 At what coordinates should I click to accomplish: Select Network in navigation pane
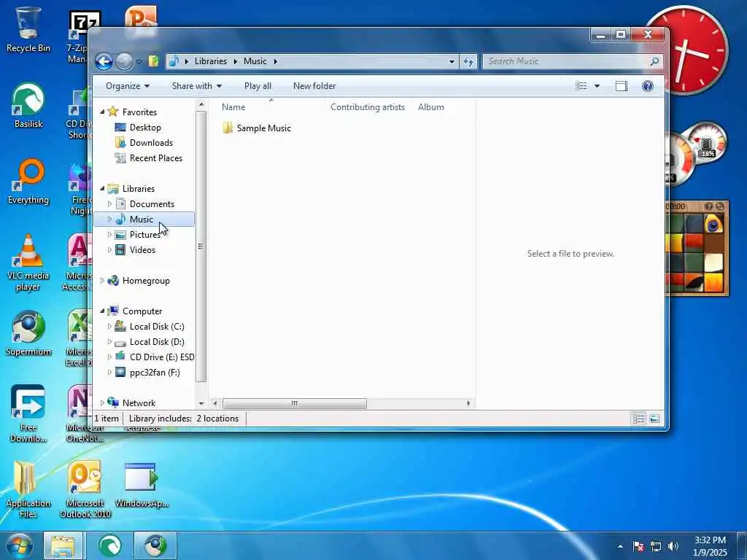(139, 402)
